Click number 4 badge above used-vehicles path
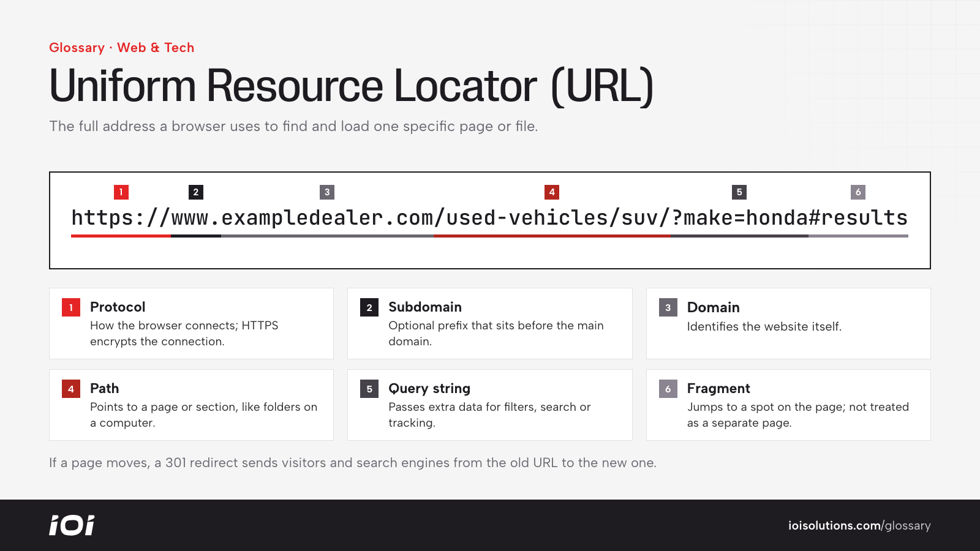Image resolution: width=980 pixels, height=551 pixels. 552,192
